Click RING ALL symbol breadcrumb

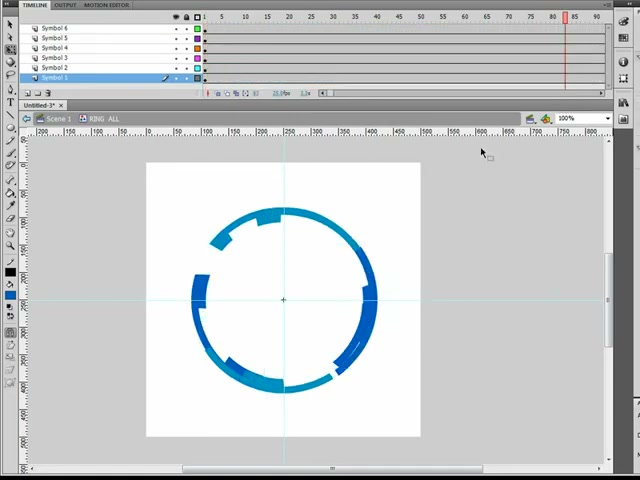(x=99, y=119)
